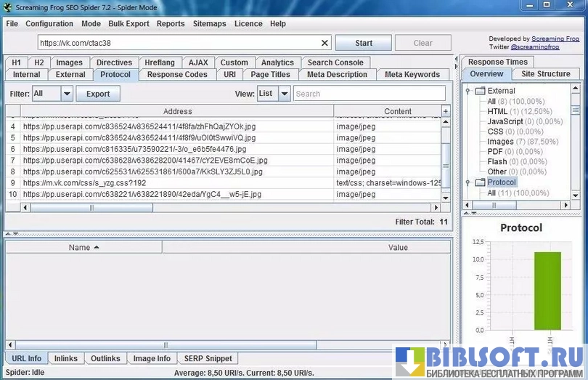
Task: Click the Screaming Frog app icon in the title bar
Action: (x=8, y=7)
